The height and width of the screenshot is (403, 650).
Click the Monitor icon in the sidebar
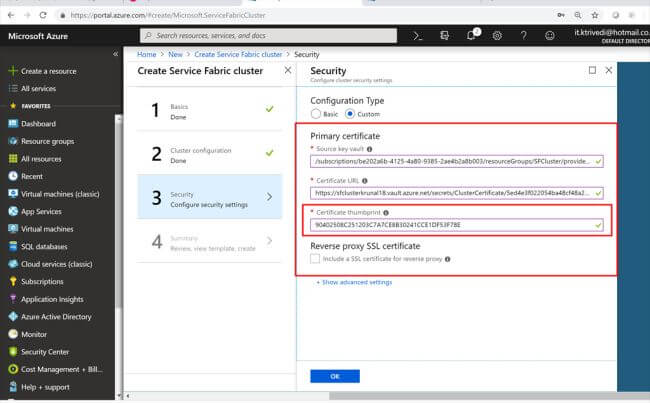[13, 334]
